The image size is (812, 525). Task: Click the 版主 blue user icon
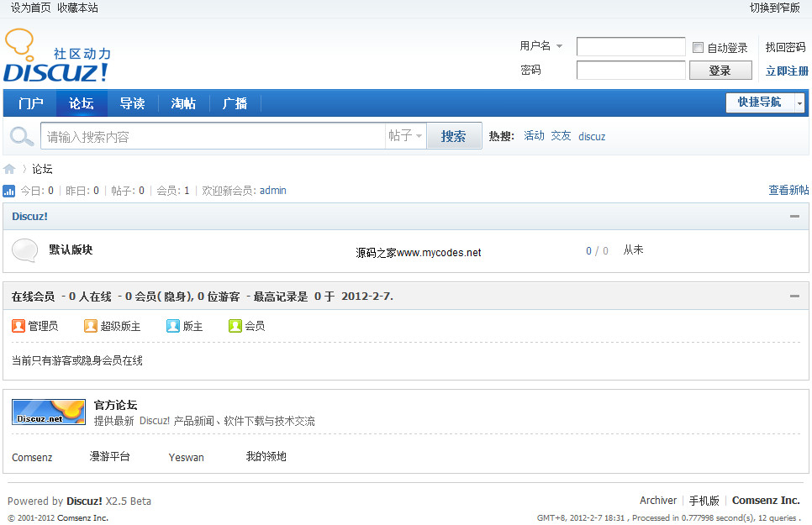(173, 326)
